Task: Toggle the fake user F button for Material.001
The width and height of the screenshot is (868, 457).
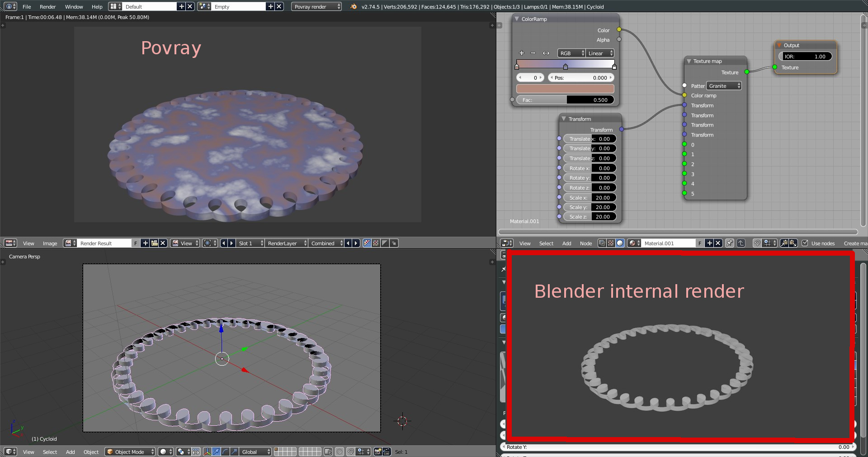Action: coord(699,243)
